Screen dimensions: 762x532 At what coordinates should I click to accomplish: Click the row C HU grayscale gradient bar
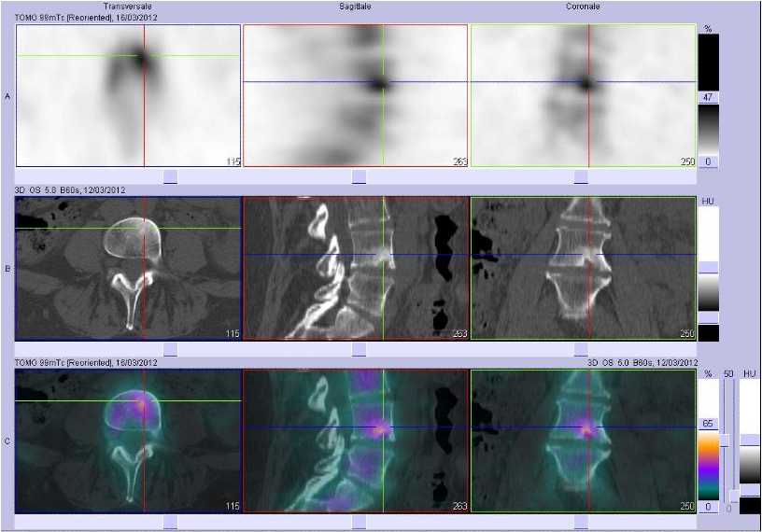(751, 465)
